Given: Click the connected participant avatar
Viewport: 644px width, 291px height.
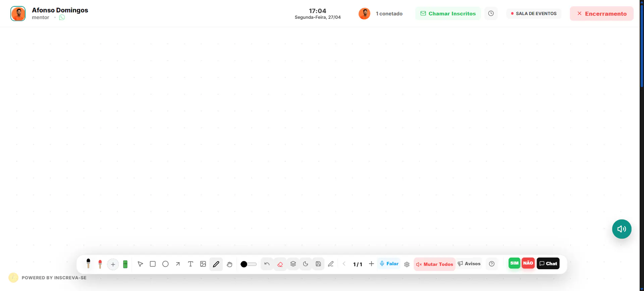Looking at the screenshot, I should coord(364,14).
